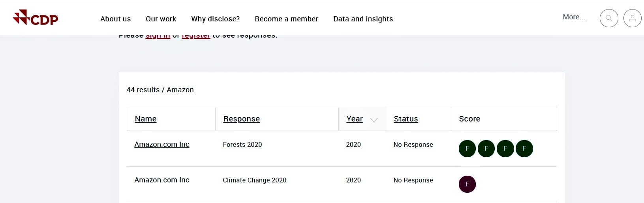Screen dimensions: 644x203
Task: Open the About us menu
Action: pos(115,19)
